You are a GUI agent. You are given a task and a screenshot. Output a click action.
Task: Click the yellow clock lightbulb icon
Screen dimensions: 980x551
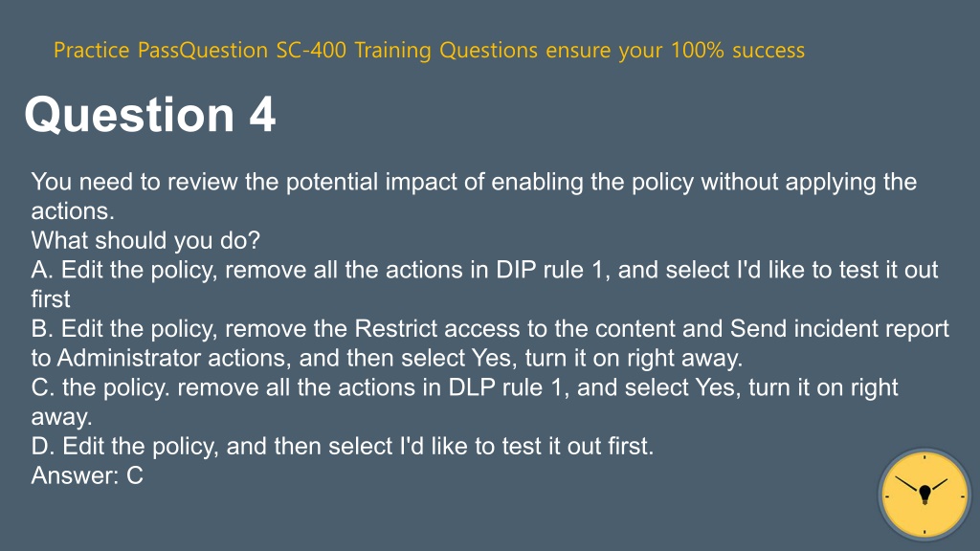point(924,495)
